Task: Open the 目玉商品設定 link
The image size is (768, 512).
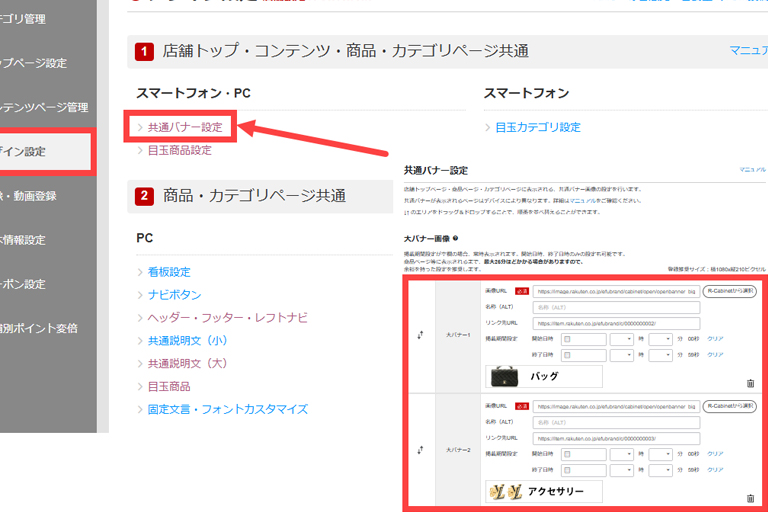Action: tap(180, 150)
